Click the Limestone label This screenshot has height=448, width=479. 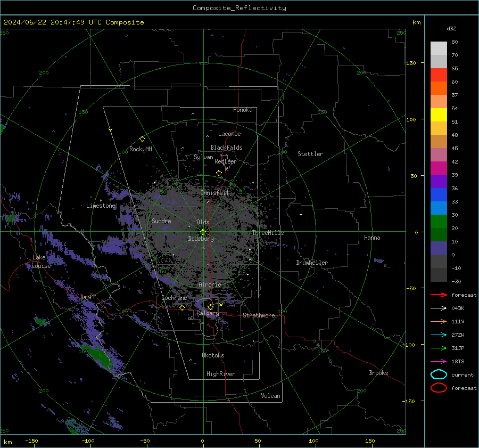point(101,206)
